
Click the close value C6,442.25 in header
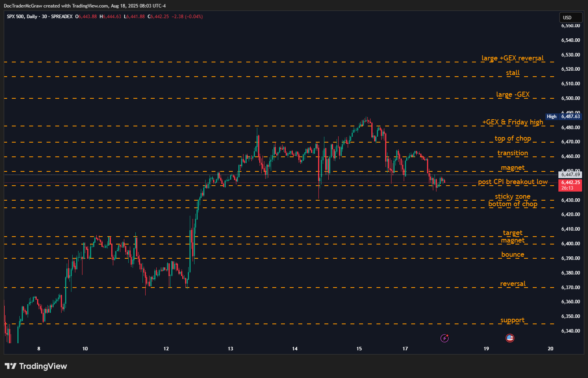click(158, 17)
